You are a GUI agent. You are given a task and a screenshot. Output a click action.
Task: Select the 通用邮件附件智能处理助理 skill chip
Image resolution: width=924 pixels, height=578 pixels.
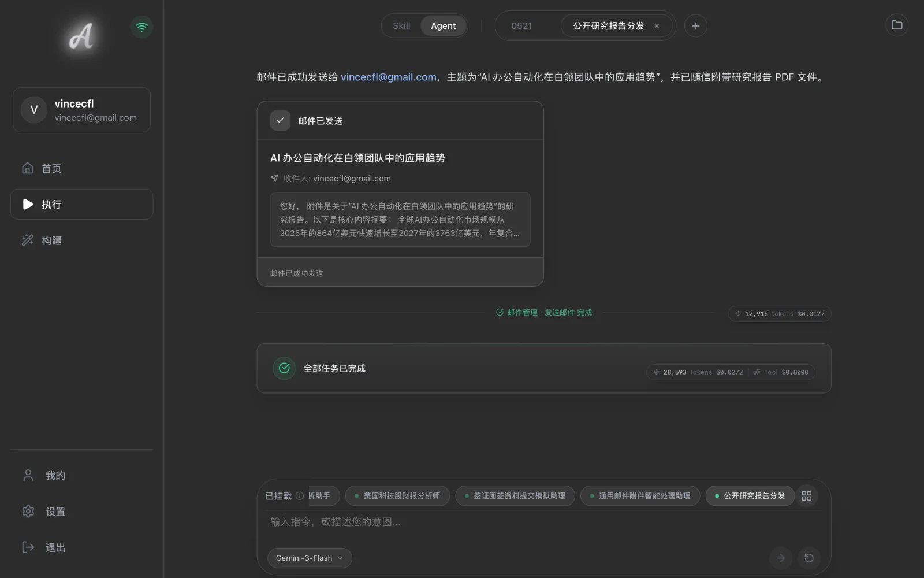click(640, 496)
